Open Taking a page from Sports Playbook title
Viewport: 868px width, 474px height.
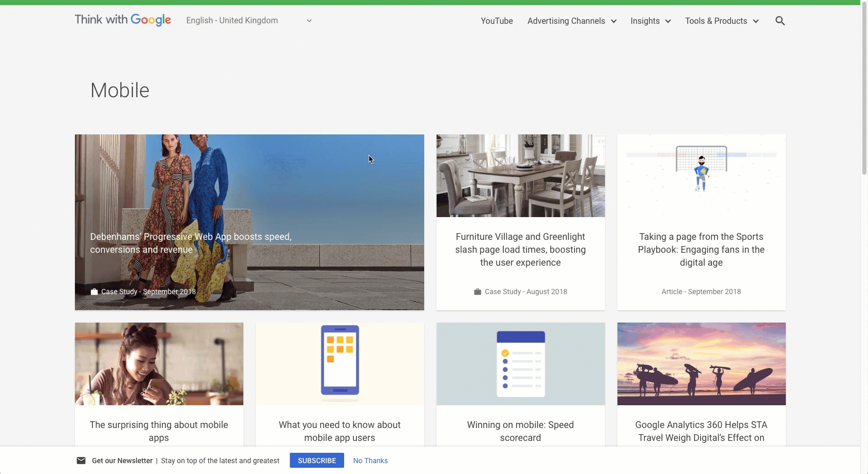701,250
